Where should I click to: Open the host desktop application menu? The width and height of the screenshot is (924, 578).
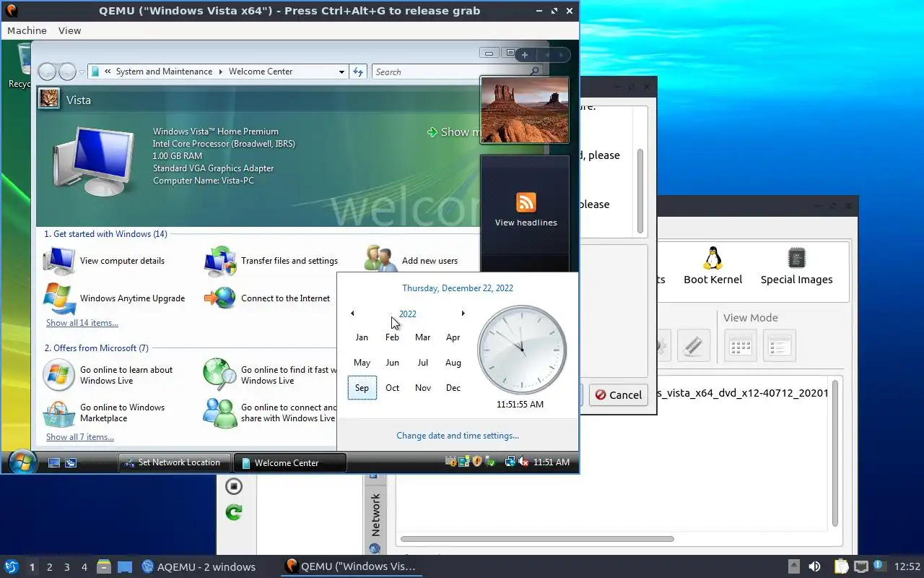(x=11, y=566)
